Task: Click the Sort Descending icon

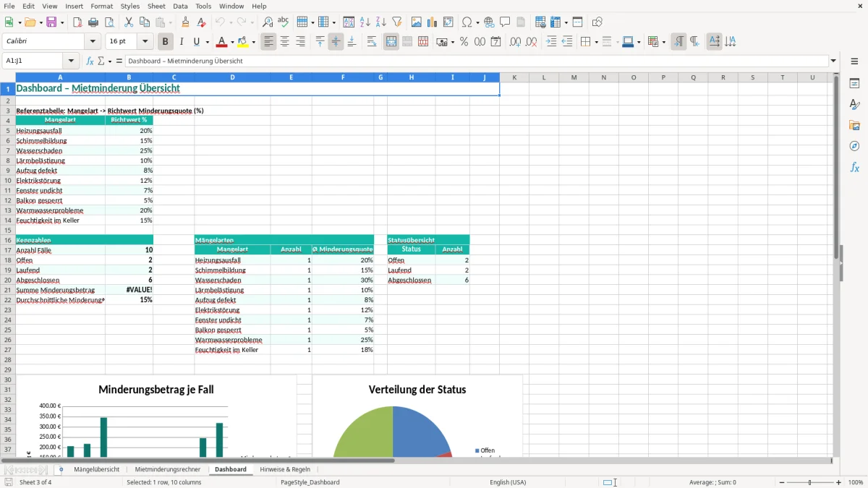Action: (x=381, y=22)
